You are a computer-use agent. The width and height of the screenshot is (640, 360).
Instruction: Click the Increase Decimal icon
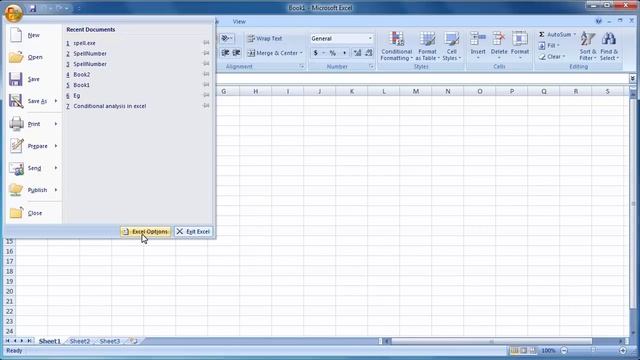tap(357, 53)
